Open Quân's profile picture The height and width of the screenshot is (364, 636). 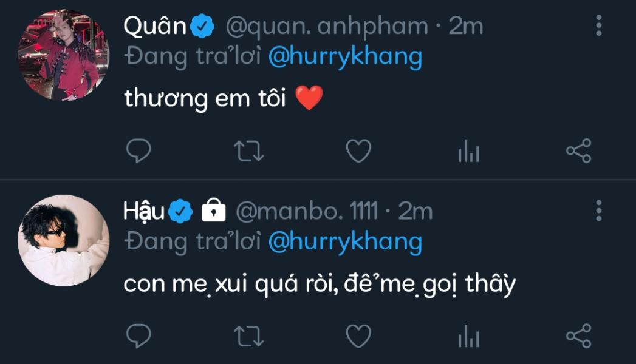[x=63, y=55]
